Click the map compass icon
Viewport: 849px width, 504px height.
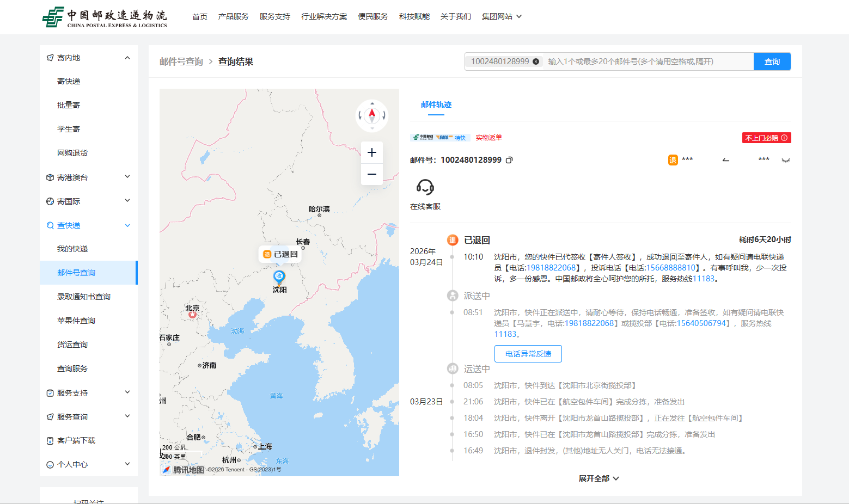click(x=372, y=115)
